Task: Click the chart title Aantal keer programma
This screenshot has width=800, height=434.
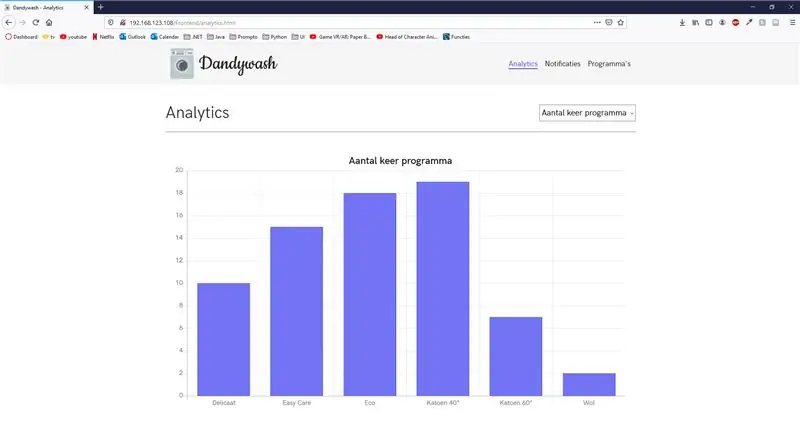Action: [x=400, y=161]
